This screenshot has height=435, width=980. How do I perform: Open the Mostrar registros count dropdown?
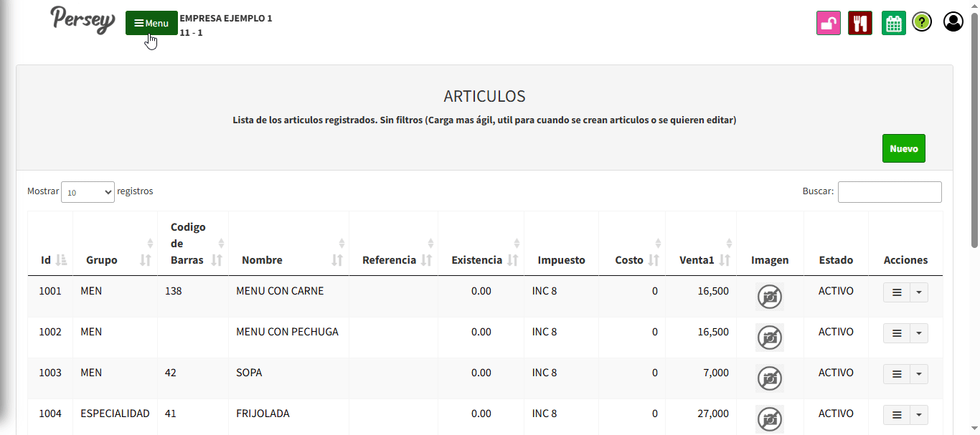coord(88,192)
